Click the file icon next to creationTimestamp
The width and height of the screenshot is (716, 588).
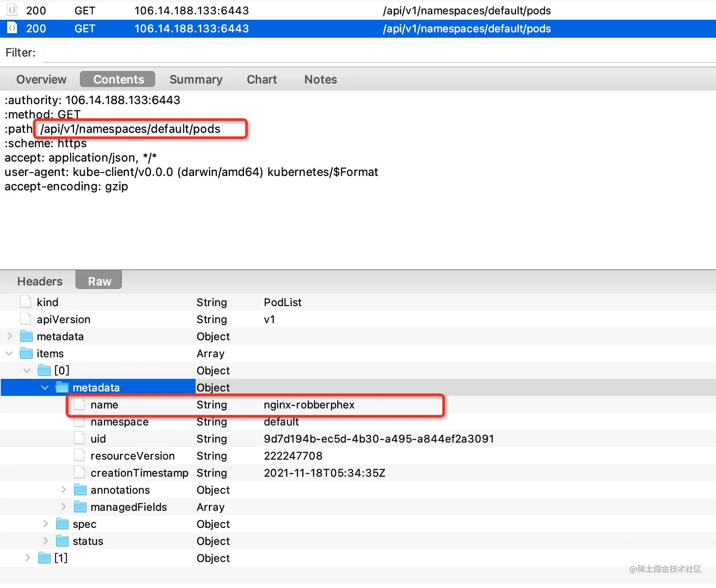click(80, 472)
